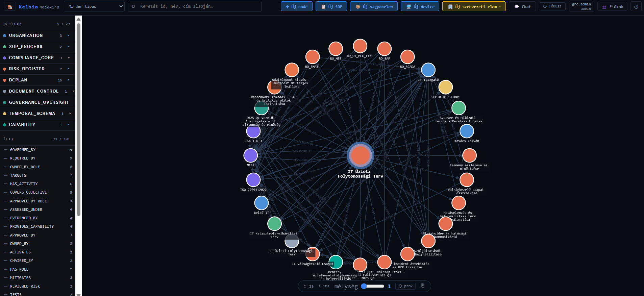
Task: Select the IT Igazgató node circle
Action: coord(428,70)
